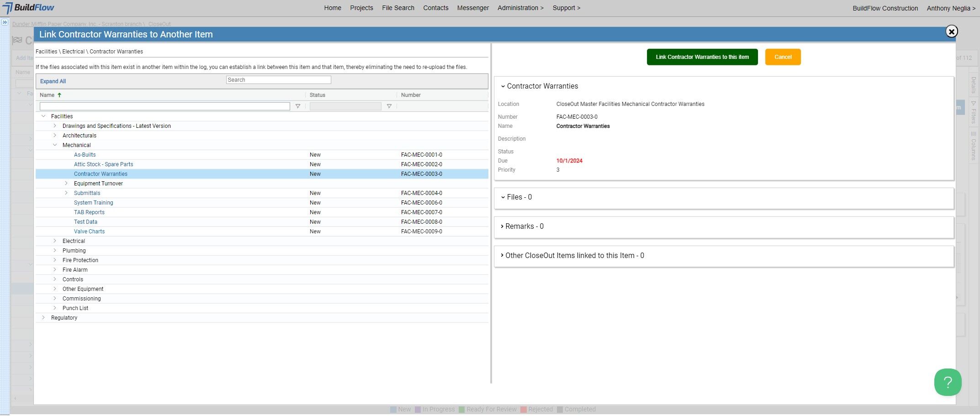Viewport: 980px width, 416px height.
Task: Click the BuildFlow logo icon
Action: (8, 8)
